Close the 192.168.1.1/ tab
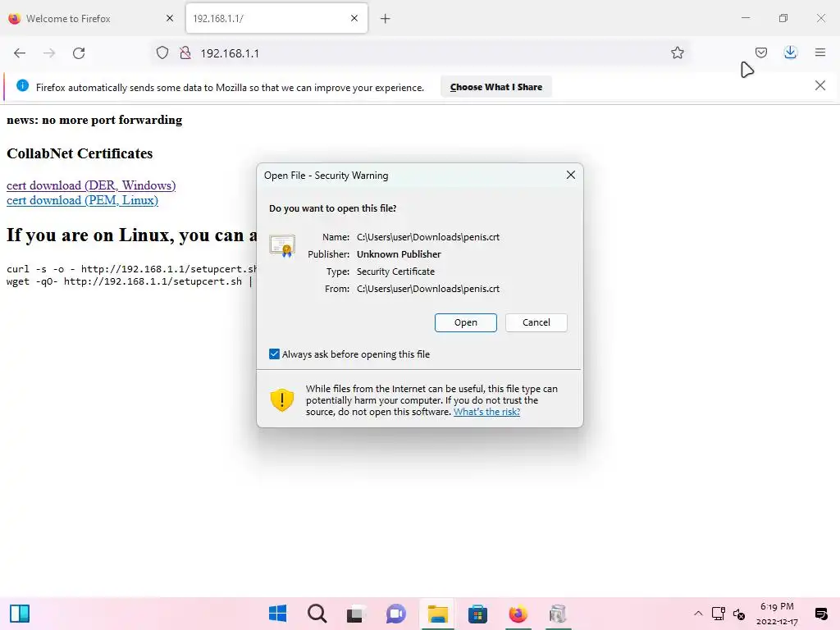 click(x=354, y=18)
